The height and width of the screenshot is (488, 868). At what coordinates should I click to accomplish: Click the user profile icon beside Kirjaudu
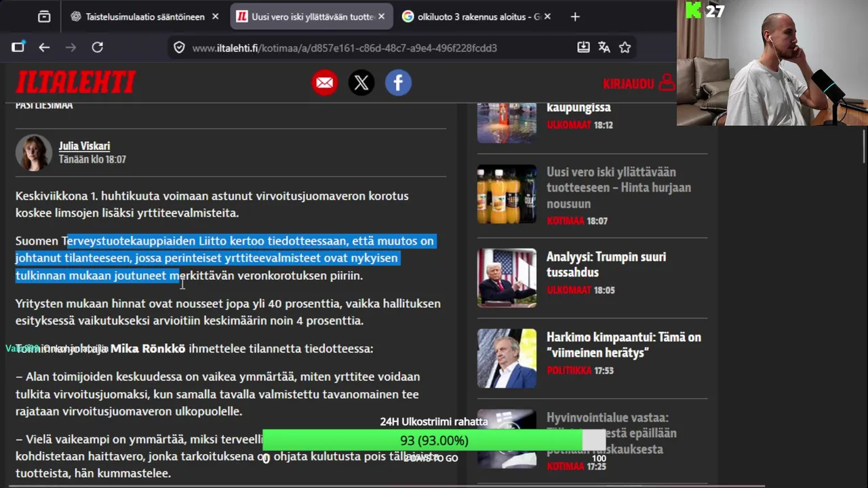[667, 83]
